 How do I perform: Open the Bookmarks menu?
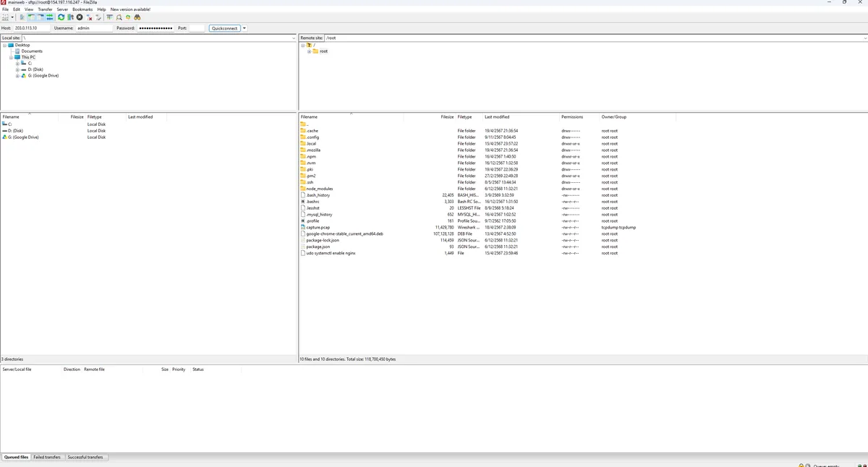(82, 9)
